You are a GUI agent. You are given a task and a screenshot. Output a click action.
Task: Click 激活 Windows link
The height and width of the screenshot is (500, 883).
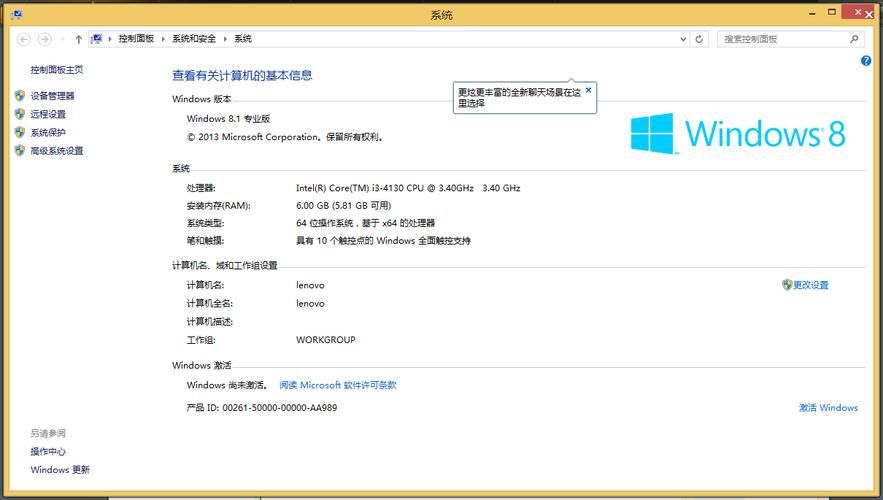click(x=828, y=408)
